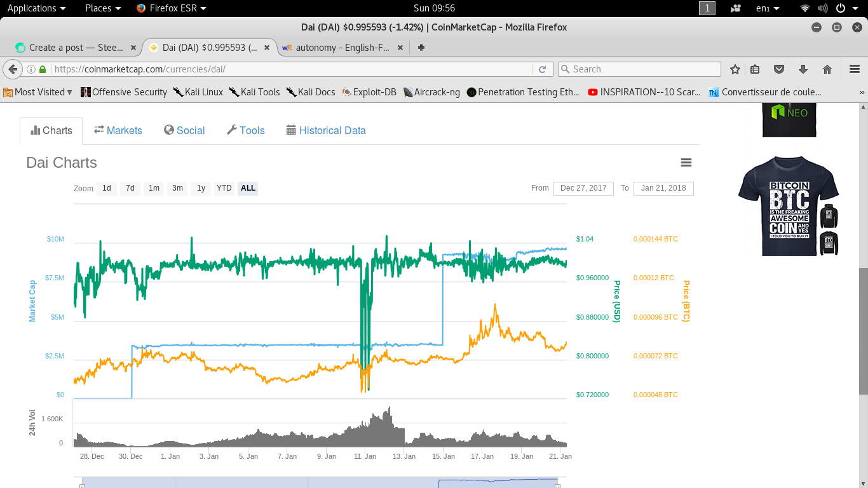The image size is (868, 488).
Task: Edit the To date field Jan 21, 2018
Action: pyautogui.click(x=663, y=188)
